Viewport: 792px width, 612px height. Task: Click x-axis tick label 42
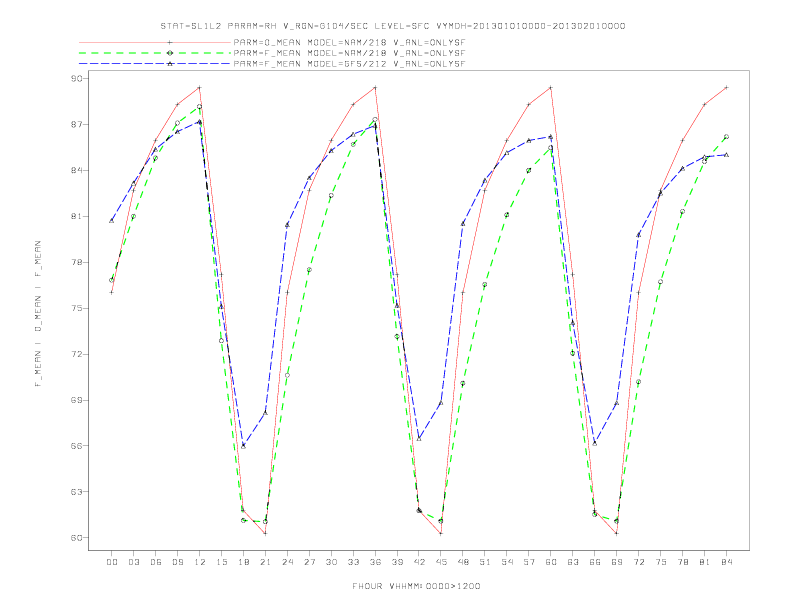[x=419, y=562]
